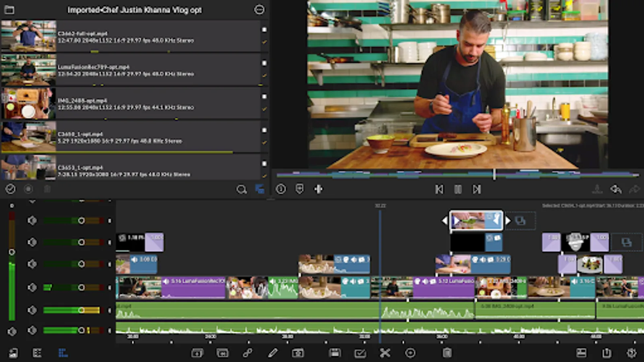Open settings with the gear icon
Screen dimensions: 644x362
click(x=632, y=353)
